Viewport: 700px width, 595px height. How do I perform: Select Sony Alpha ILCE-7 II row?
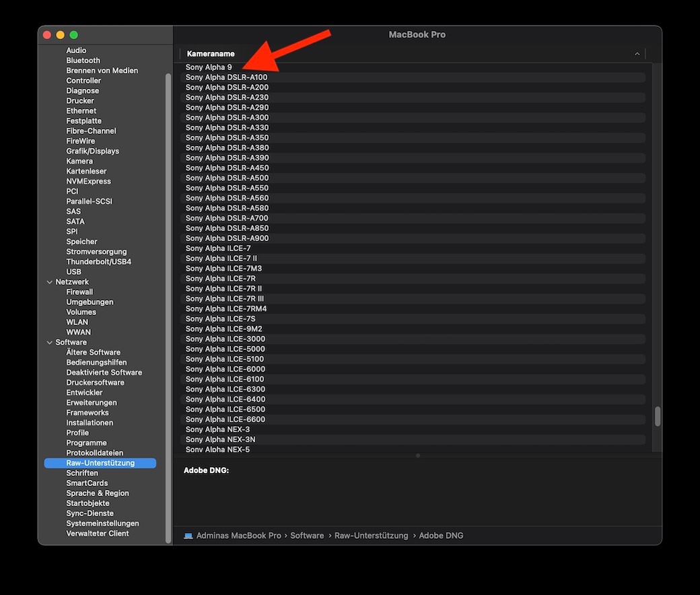point(413,258)
